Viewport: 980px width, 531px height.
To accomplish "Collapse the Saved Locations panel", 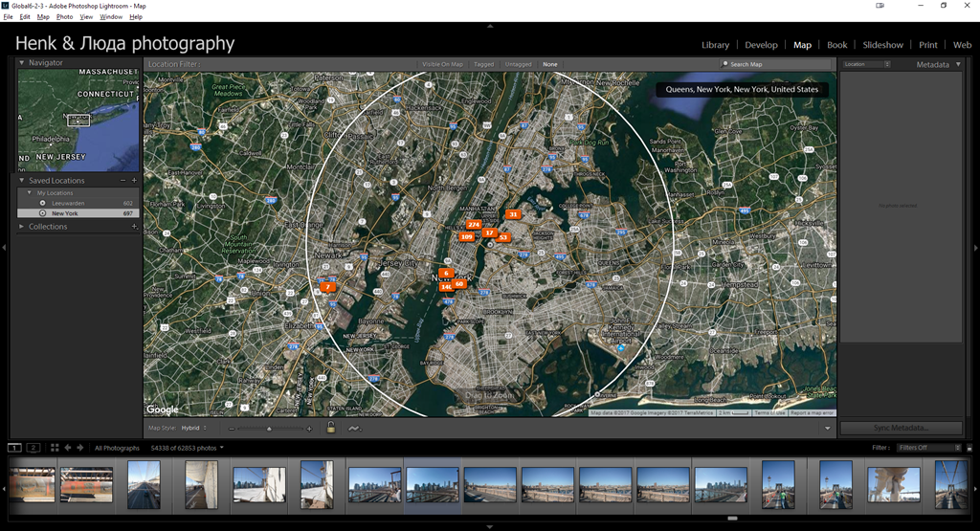I will pos(22,181).
